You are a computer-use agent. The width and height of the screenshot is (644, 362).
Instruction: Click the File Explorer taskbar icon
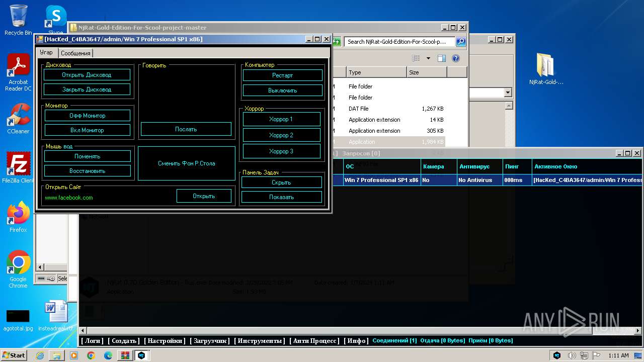[x=57, y=355]
